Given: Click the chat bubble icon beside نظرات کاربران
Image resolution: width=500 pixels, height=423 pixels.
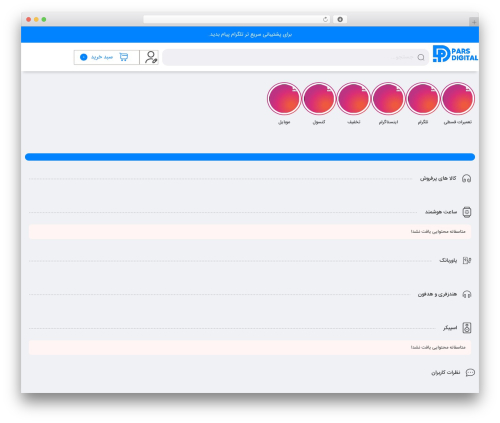Looking at the screenshot, I should tap(470, 372).
